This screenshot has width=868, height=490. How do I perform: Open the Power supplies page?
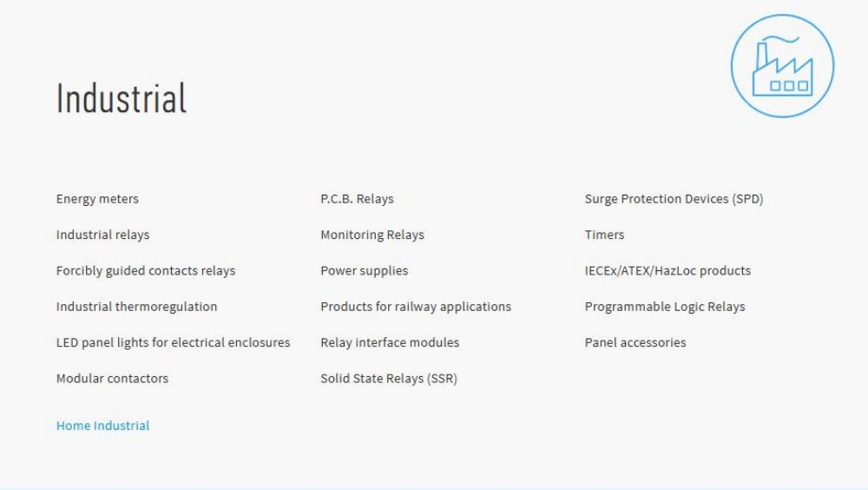(x=364, y=270)
